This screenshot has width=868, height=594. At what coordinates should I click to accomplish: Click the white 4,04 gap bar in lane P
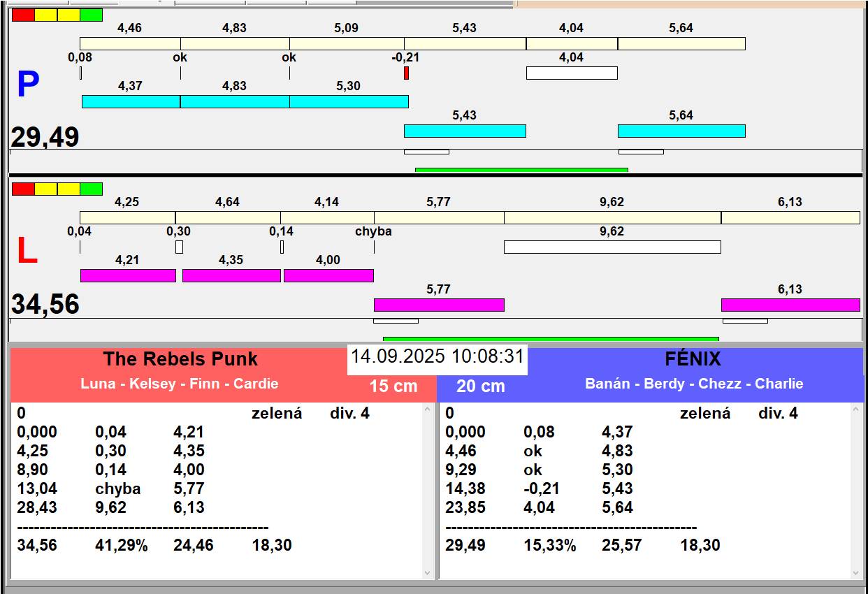(x=572, y=73)
